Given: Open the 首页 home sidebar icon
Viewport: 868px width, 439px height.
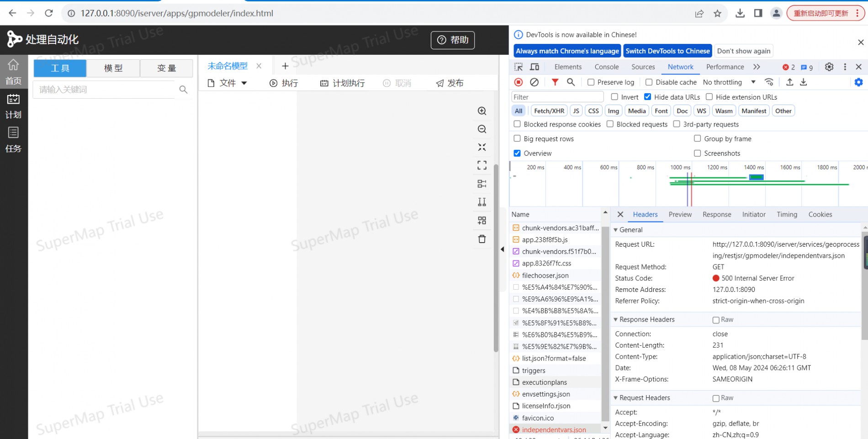Looking at the screenshot, I should (x=13, y=72).
